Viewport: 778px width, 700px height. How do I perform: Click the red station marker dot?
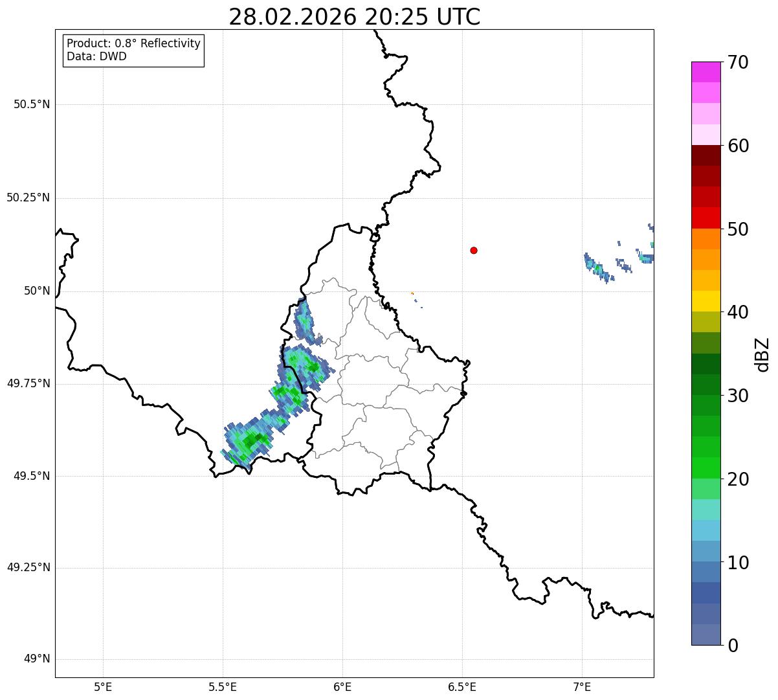pyautogui.click(x=474, y=250)
